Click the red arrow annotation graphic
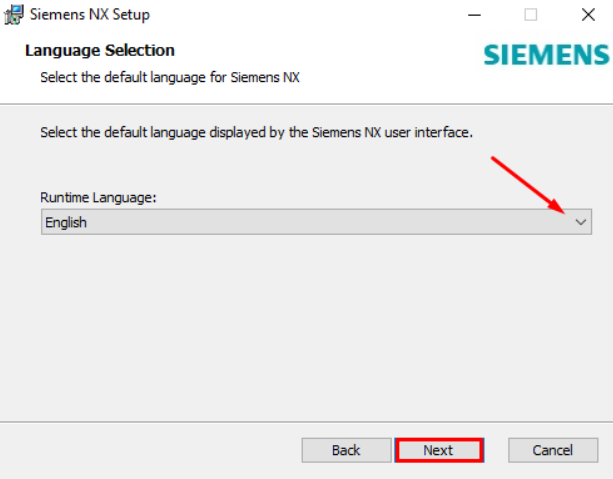Viewport: 613px width, 479px height. tap(528, 185)
